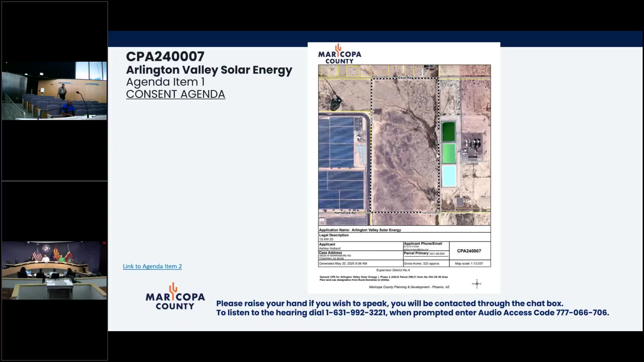Click the red exit sign in the dais video
Screen dimensions: 644x362
coord(104,243)
